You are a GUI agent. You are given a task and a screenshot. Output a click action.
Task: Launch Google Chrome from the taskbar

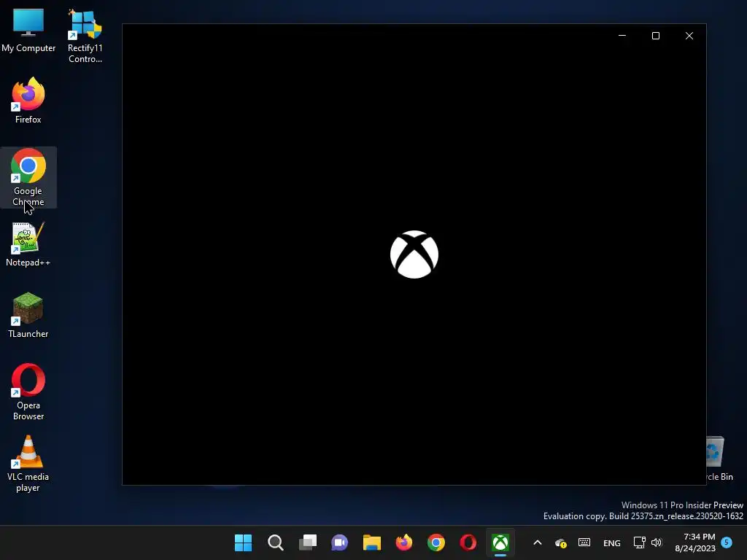(x=436, y=542)
